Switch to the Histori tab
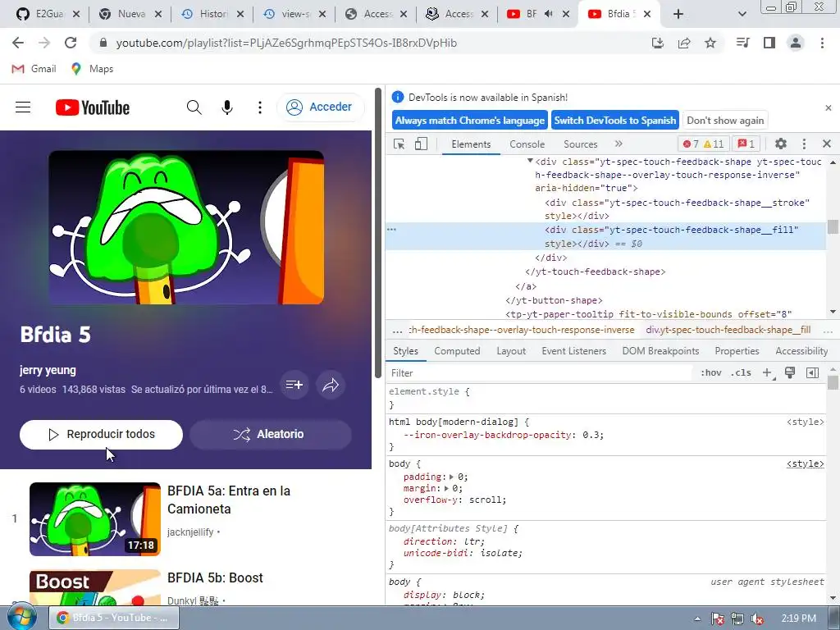This screenshot has height=630, width=840. 212,14
